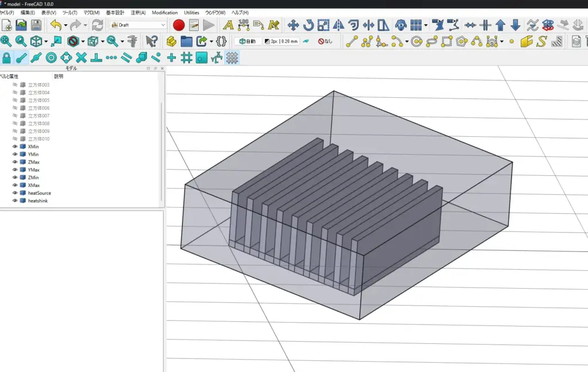Click the What's This help cursor icon
Image resolution: width=588 pixels, height=372 pixels.
(152, 41)
